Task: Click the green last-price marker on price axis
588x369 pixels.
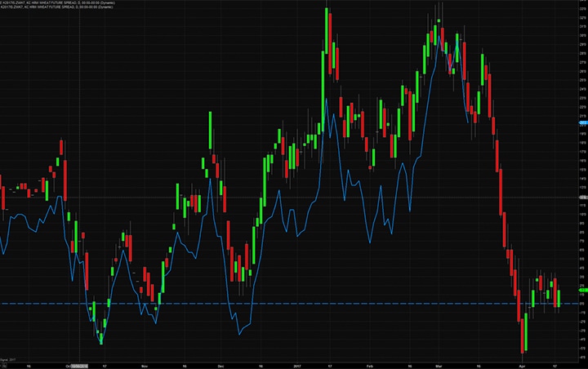Action: coord(582,290)
